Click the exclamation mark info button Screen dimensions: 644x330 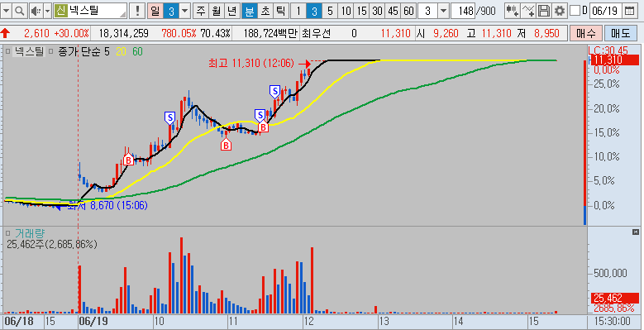pyautogui.click(x=136, y=11)
